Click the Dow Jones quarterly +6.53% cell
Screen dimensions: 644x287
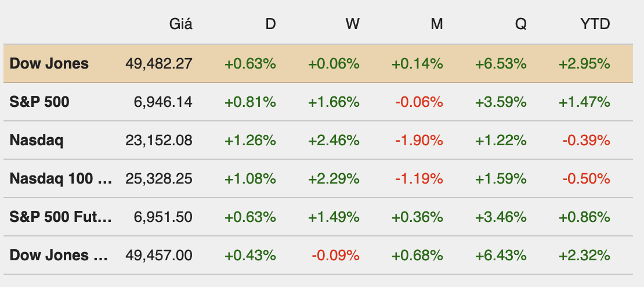click(x=501, y=63)
